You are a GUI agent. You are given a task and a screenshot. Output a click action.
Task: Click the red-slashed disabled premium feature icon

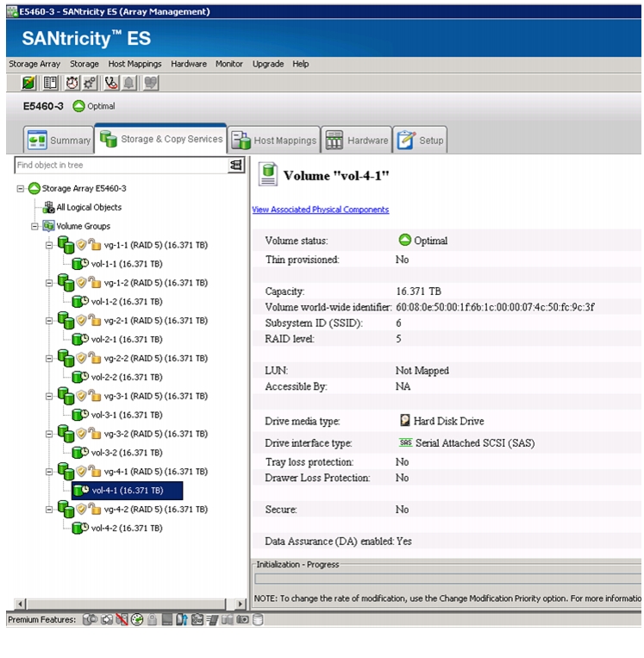pyautogui.click(x=122, y=619)
